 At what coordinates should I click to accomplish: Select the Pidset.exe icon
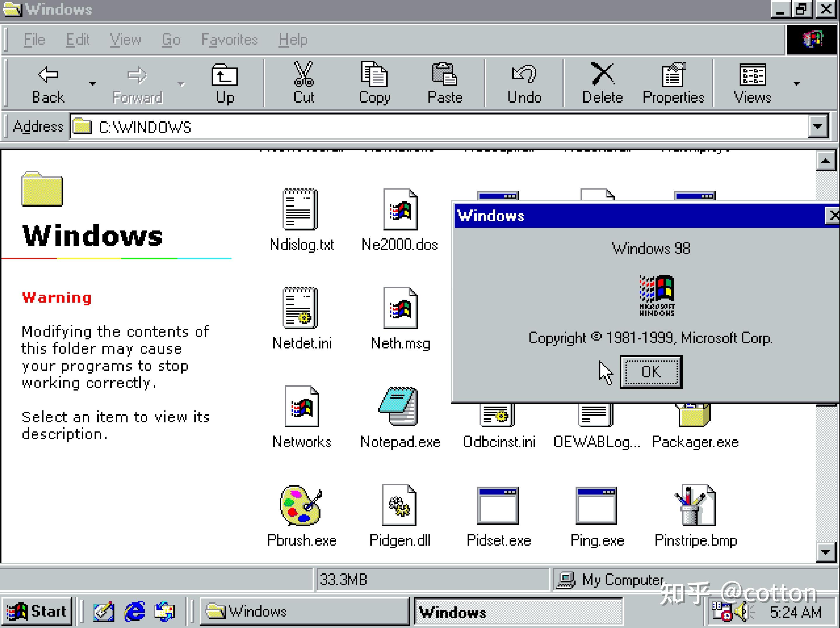tap(497, 505)
